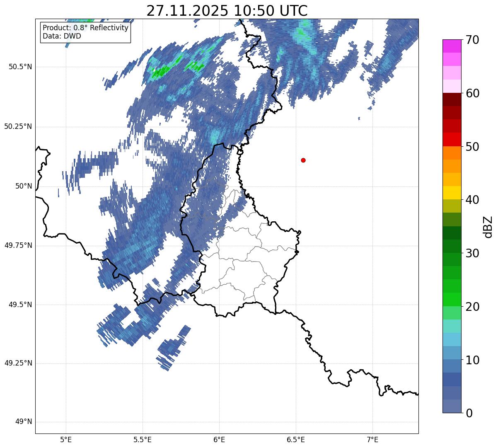498x448 pixels.
Task: Click the latitude label 49.5°N
Action: point(20,305)
